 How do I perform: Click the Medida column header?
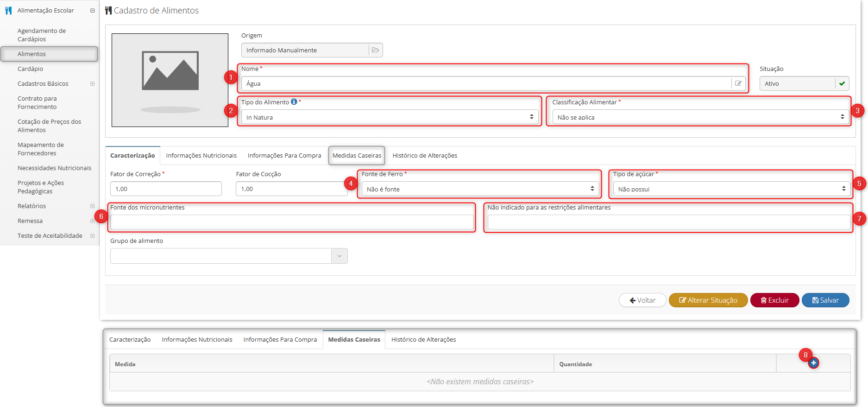(332, 364)
